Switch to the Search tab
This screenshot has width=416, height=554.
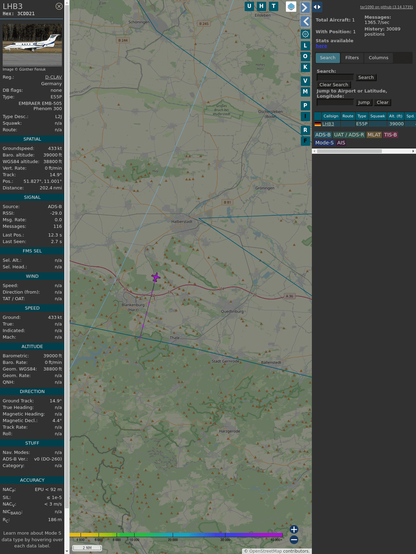tap(328, 58)
